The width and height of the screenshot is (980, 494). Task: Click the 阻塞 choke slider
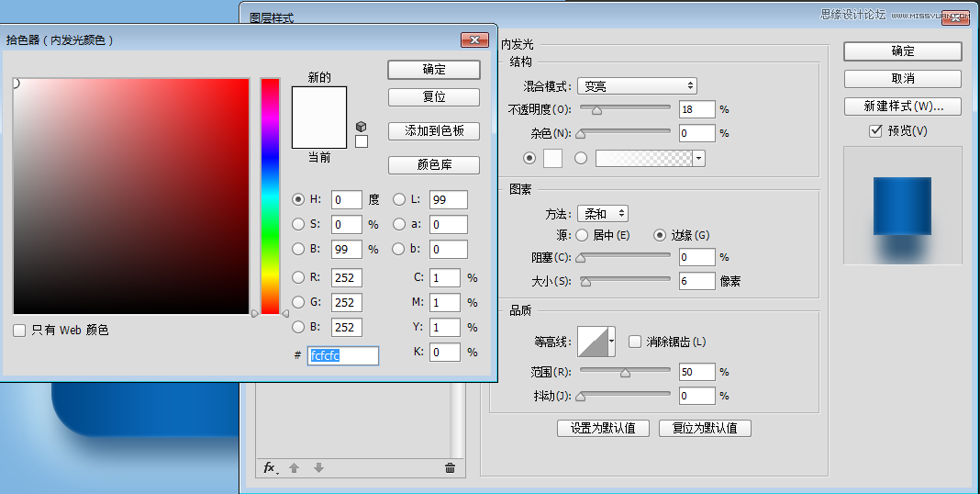[x=625, y=256]
